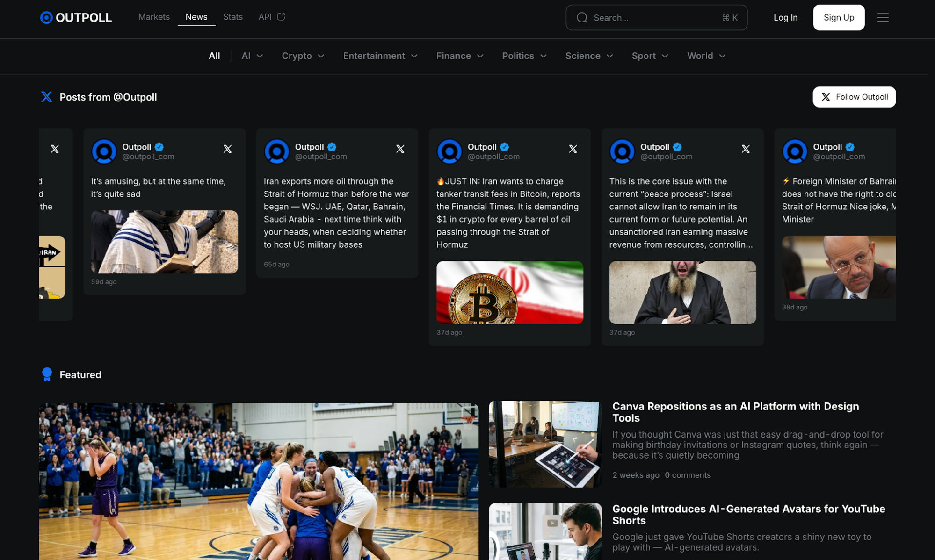Click Outpoll avatar on the 'It's amusing' post

point(104,151)
